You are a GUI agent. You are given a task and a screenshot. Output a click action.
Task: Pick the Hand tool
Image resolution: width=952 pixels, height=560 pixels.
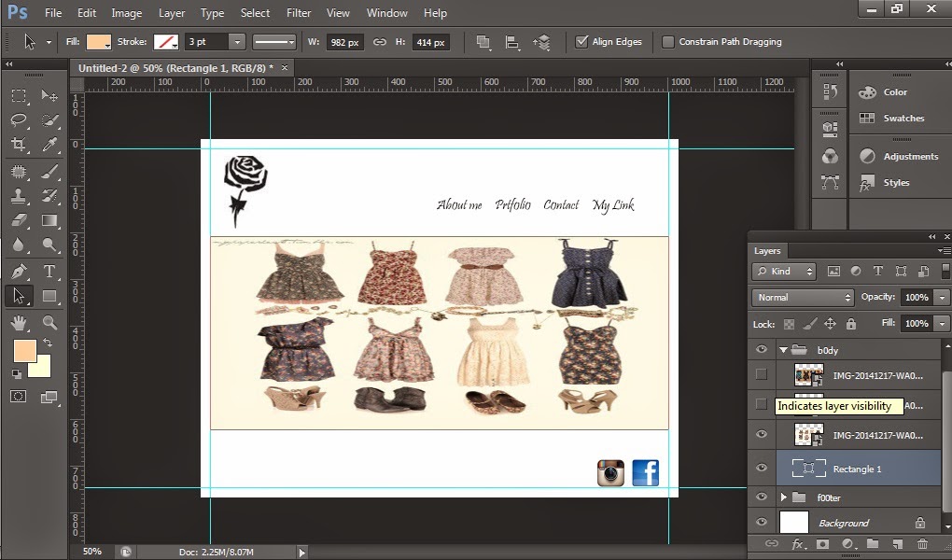pos(19,323)
